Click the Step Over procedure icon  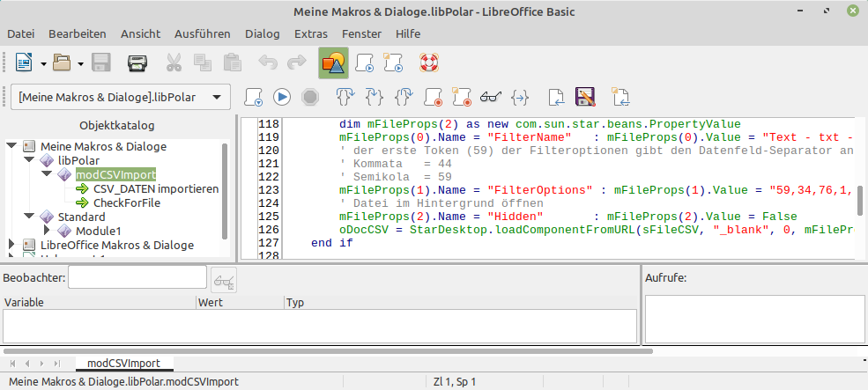pyautogui.click(x=346, y=98)
